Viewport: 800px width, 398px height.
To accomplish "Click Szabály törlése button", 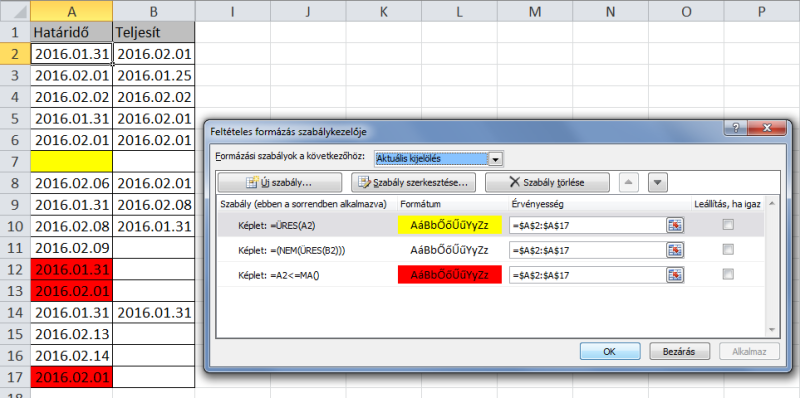I will pos(547,182).
